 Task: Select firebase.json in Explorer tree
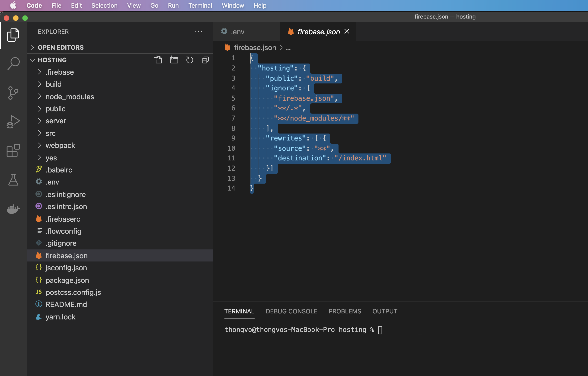point(120,256)
